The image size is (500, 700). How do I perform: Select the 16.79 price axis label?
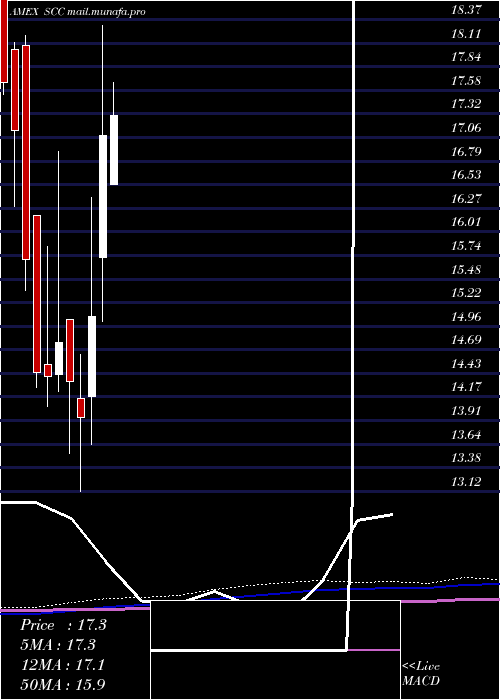(466, 151)
